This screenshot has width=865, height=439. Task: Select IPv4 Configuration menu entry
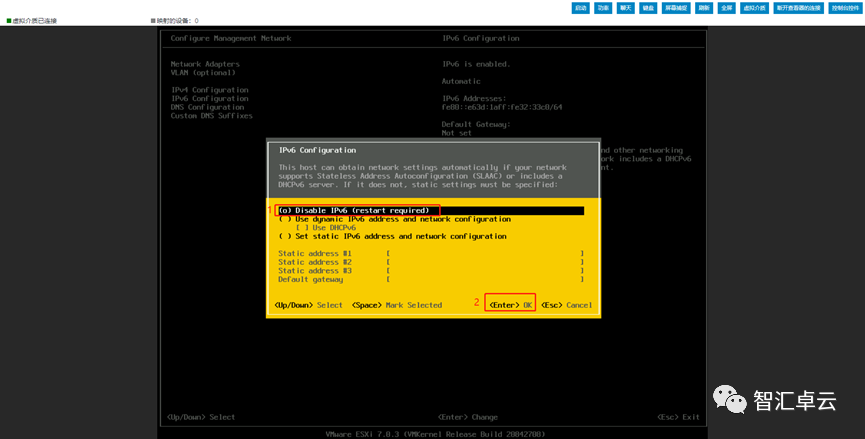pyautogui.click(x=210, y=90)
